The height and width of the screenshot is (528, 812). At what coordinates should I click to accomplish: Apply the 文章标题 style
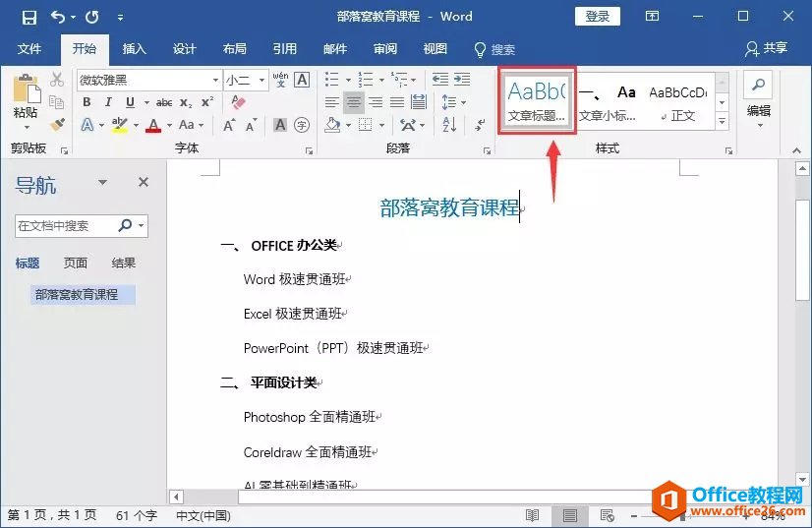[537, 100]
